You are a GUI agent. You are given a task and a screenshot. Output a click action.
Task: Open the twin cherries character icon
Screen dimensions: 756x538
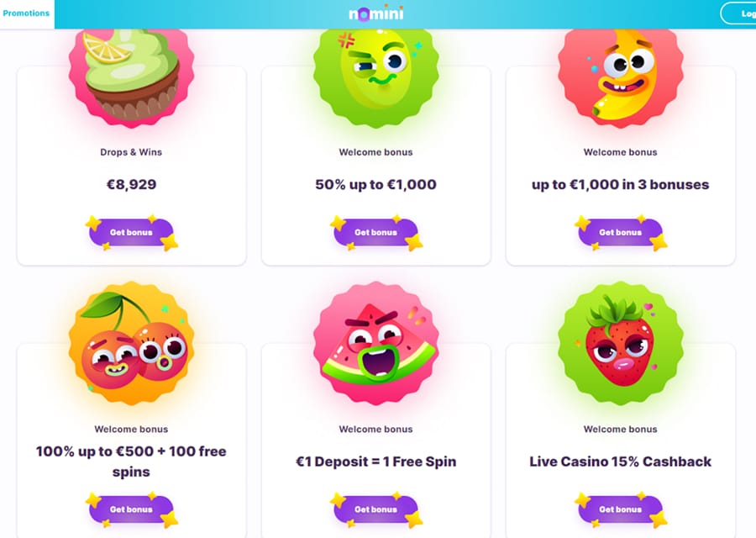point(131,344)
